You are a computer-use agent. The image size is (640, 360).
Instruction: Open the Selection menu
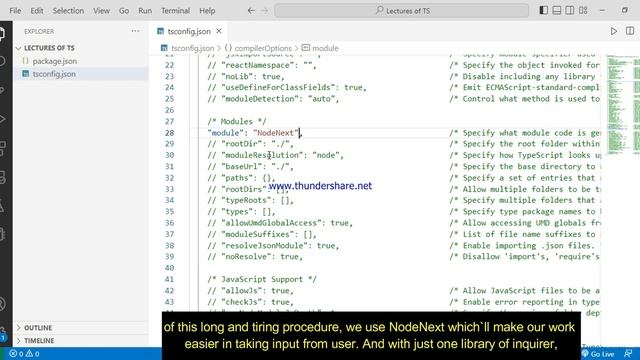coord(68,11)
